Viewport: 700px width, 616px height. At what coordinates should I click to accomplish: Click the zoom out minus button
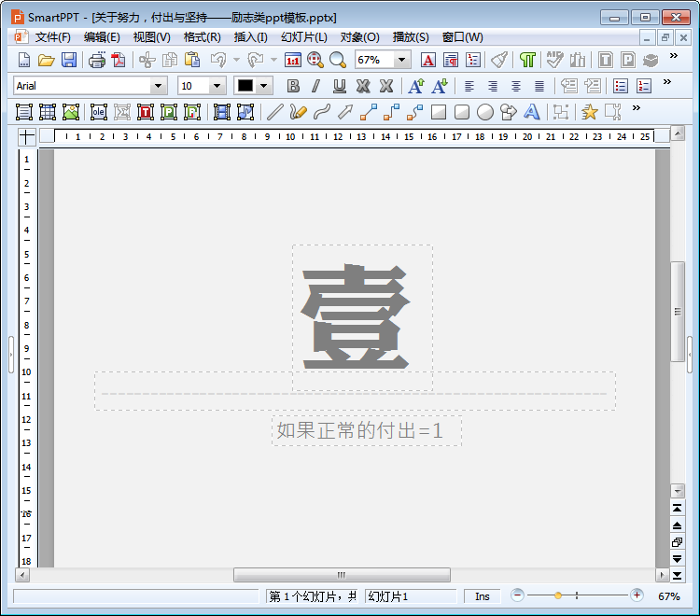tap(517, 595)
